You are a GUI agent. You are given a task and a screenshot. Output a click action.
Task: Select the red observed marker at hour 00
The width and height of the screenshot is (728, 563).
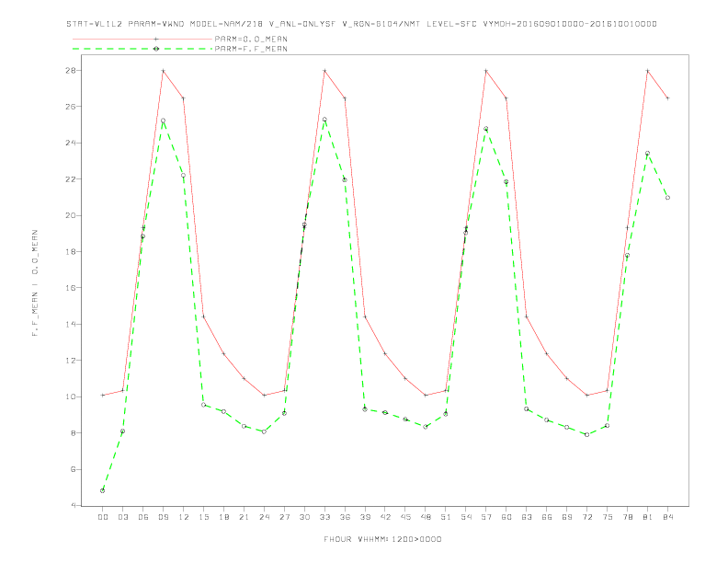pos(103,396)
